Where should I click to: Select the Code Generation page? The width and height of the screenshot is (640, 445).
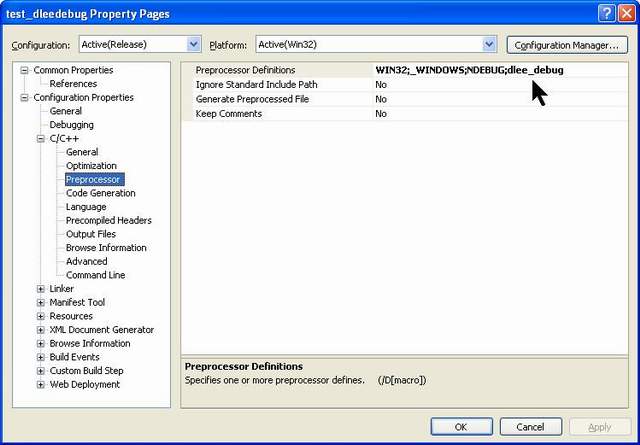click(100, 193)
